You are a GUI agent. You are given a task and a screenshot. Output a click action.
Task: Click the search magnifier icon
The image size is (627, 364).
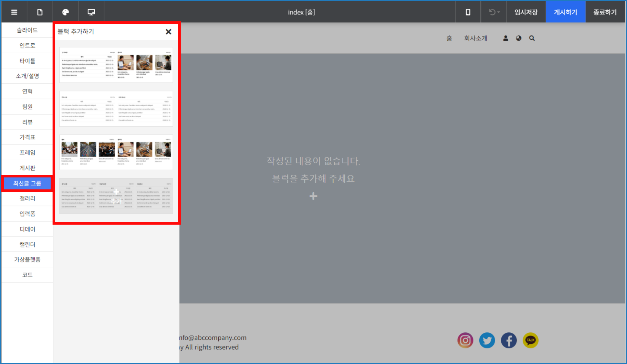pyautogui.click(x=532, y=38)
